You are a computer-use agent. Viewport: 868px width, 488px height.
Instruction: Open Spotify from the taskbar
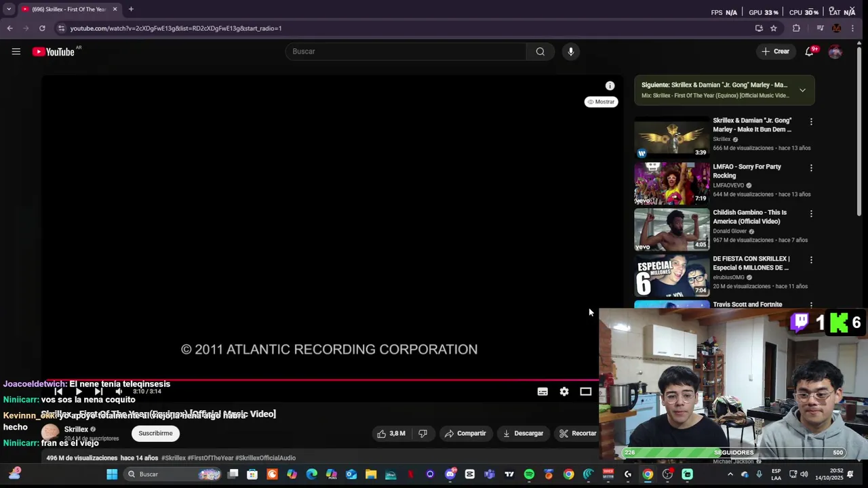pos(529,474)
